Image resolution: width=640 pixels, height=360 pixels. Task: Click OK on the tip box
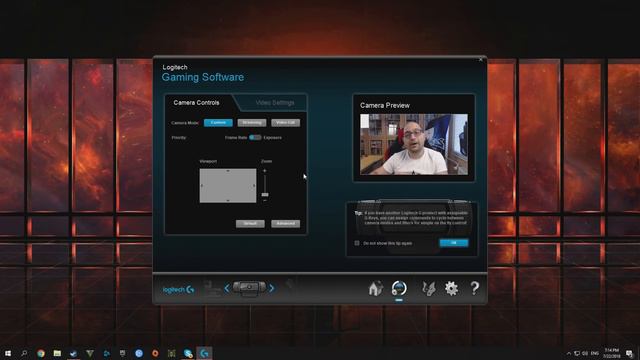coord(454,242)
